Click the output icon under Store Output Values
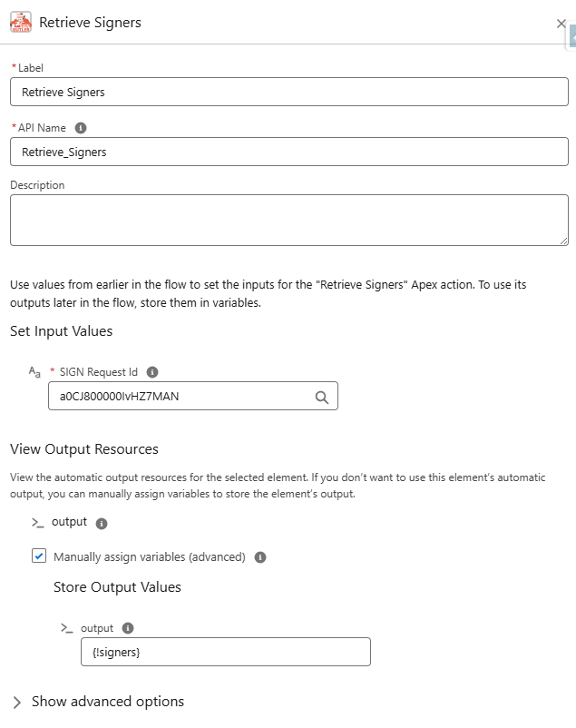This screenshot has width=576, height=728. pyautogui.click(x=67, y=629)
